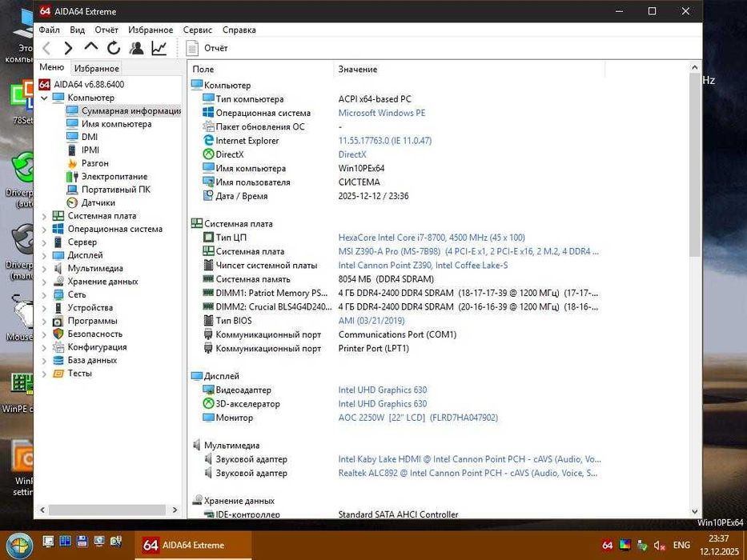747x560 pixels.
Task: Click the AMI (03/21/2019) BIOS link
Action: 371,321
